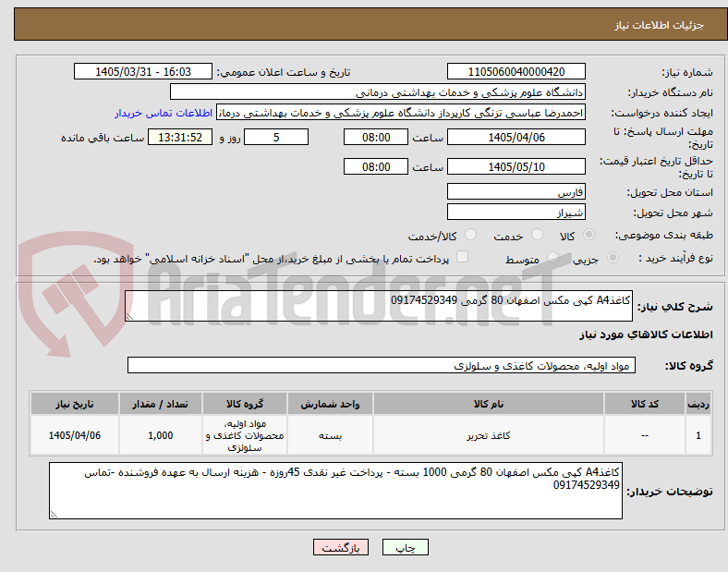Toggle the اسناد خزانه اسلامی payment checkbox
The width and height of the screenshot is (728, 572).
pyautogui.click(x=463, y=257)
